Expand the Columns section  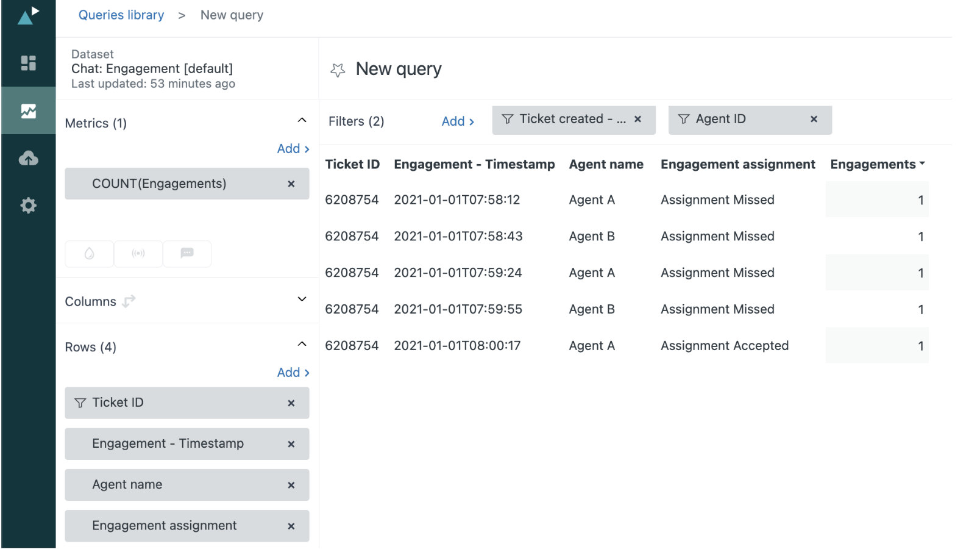302,300
